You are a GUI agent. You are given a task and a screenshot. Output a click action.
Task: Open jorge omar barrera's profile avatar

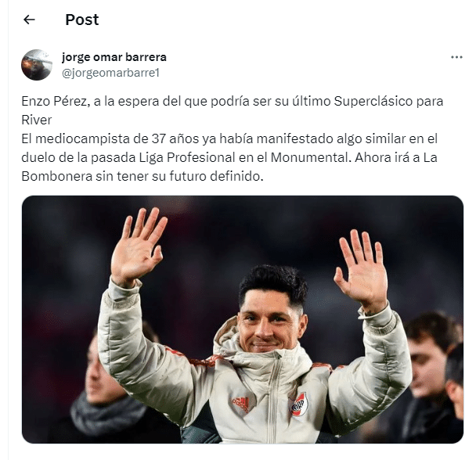tap(37, 65)
